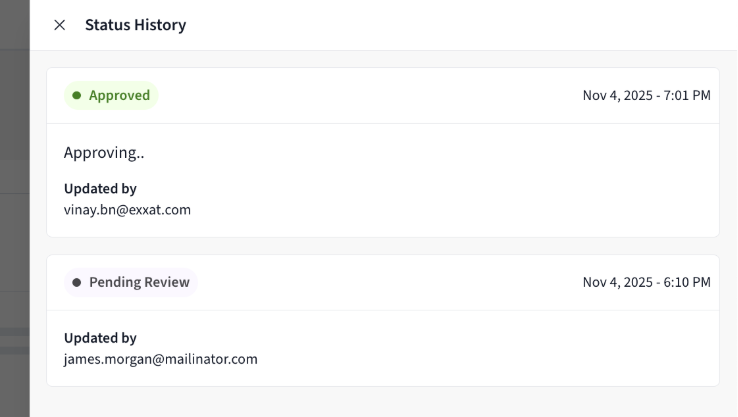Click space between Pending Review badge and timestamp
This screenshot has width=738, height=417.
(x=390, y=283)
